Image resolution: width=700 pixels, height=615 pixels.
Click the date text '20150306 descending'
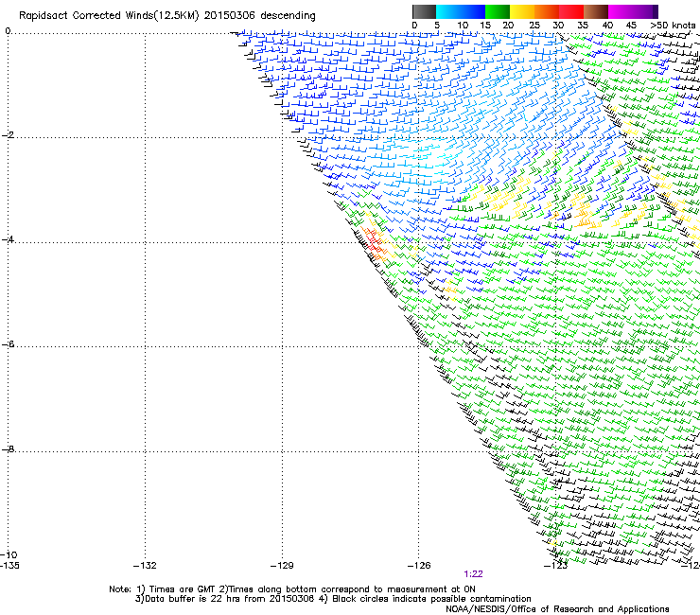click(x=259, y=16)
